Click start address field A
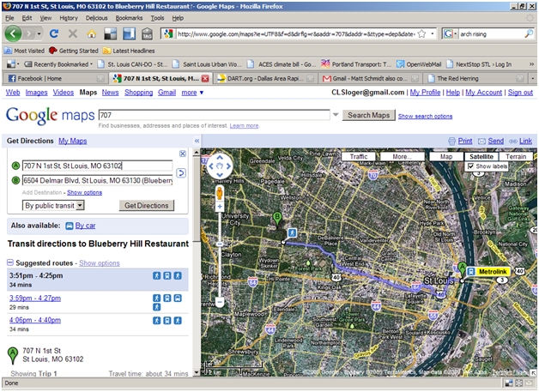The height and width of the screenshot is (392, 539). 98,166
